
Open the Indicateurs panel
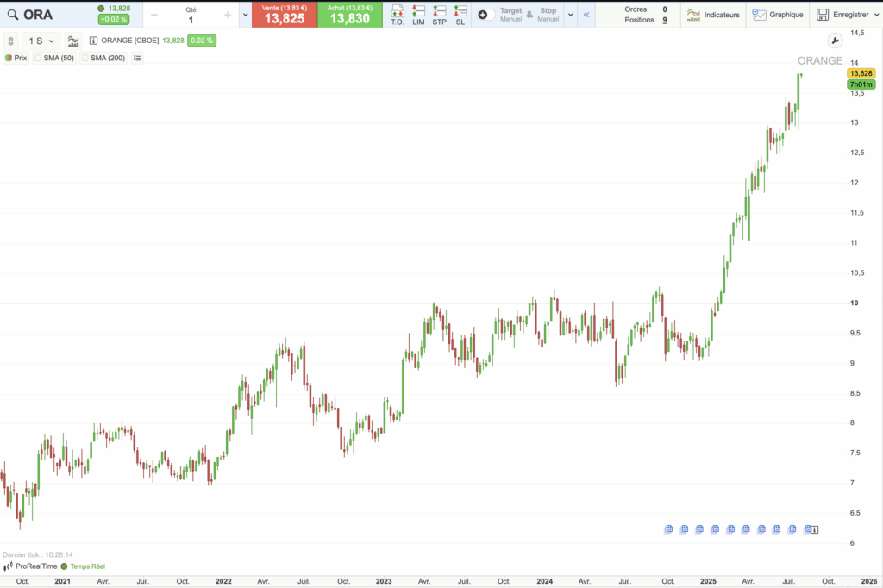coord(713,15)
